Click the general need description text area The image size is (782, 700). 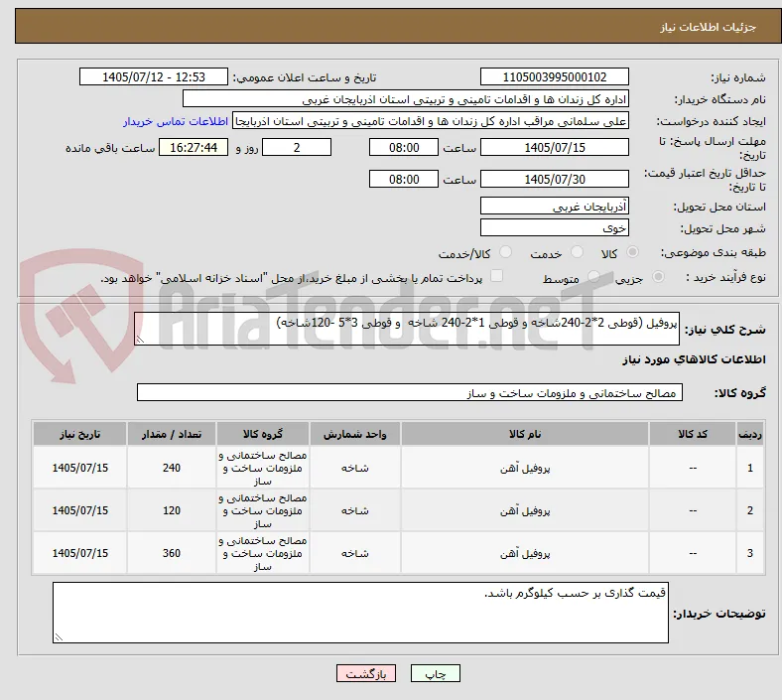tap(407, 329)
